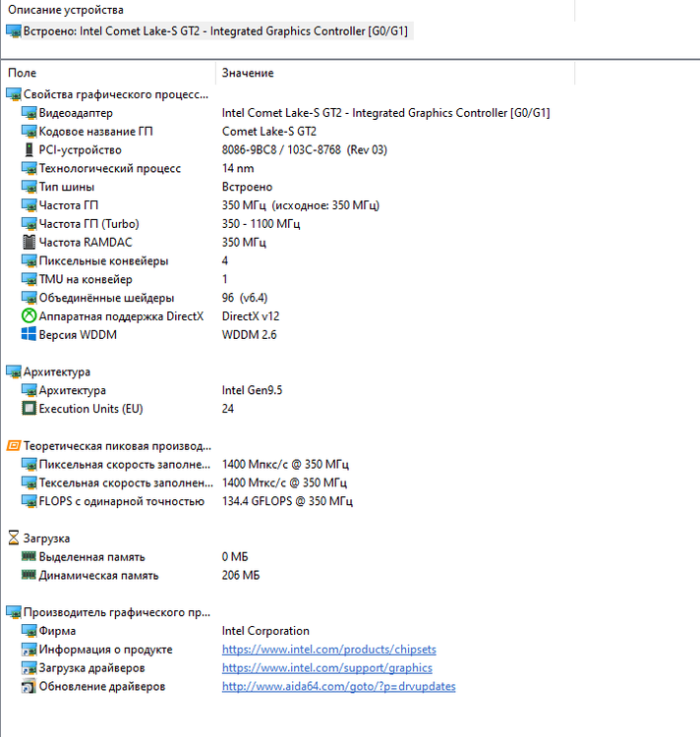Click the PCI-устройство chip icon
The width and height of the screenshot is (700, 737).
(29, 150)
